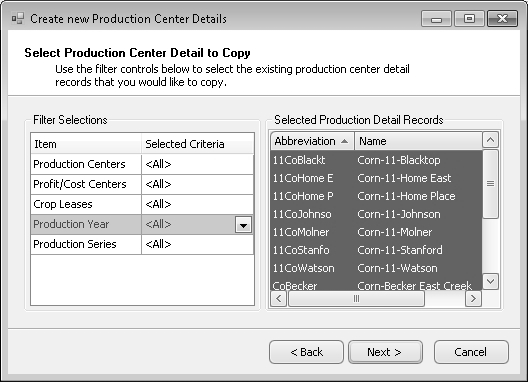Image resolution: width=528 pixels, height=382 pixels.
Task: Cancel the wizard with the Cancel button
Action: pyautogui.click(x=471, y=352)
